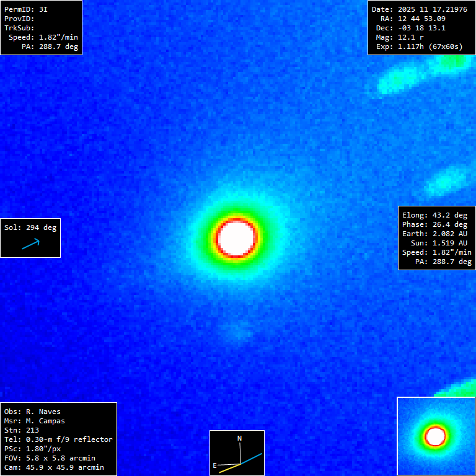
Task: Click the comet's bright white core
Action: click(236, 238)
